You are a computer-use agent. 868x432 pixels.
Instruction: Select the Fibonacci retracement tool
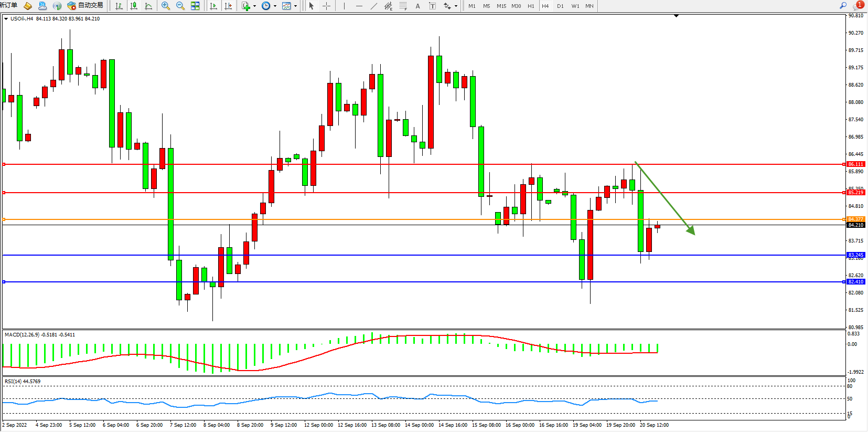[403, 6]
